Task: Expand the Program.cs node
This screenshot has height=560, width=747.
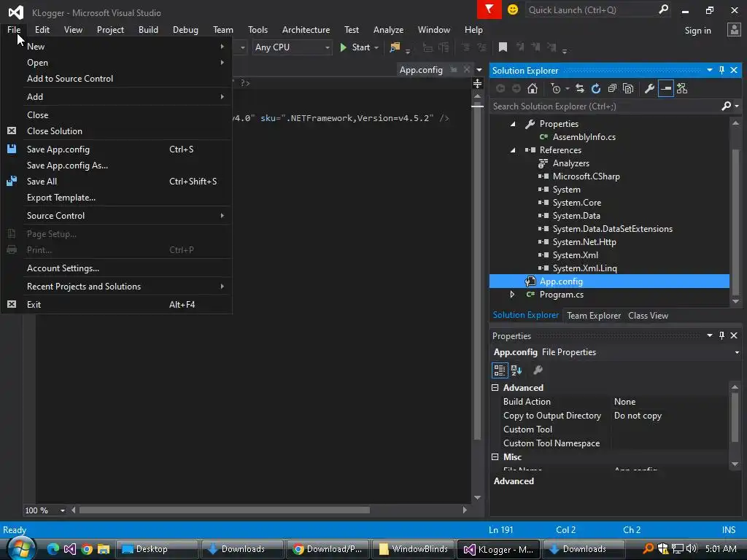Action: coord(513,295)
